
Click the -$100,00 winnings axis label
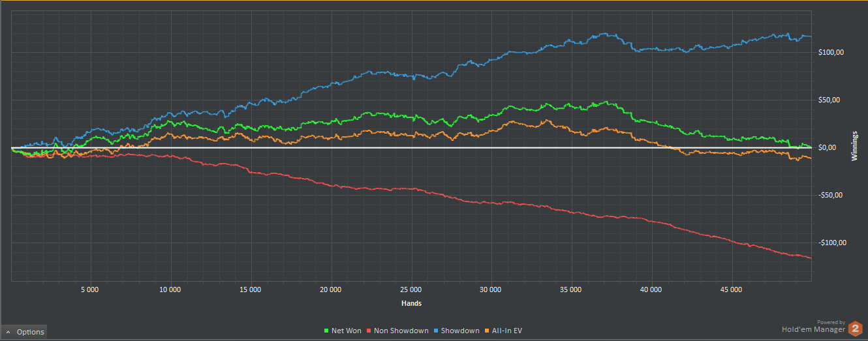pos(832,243)
